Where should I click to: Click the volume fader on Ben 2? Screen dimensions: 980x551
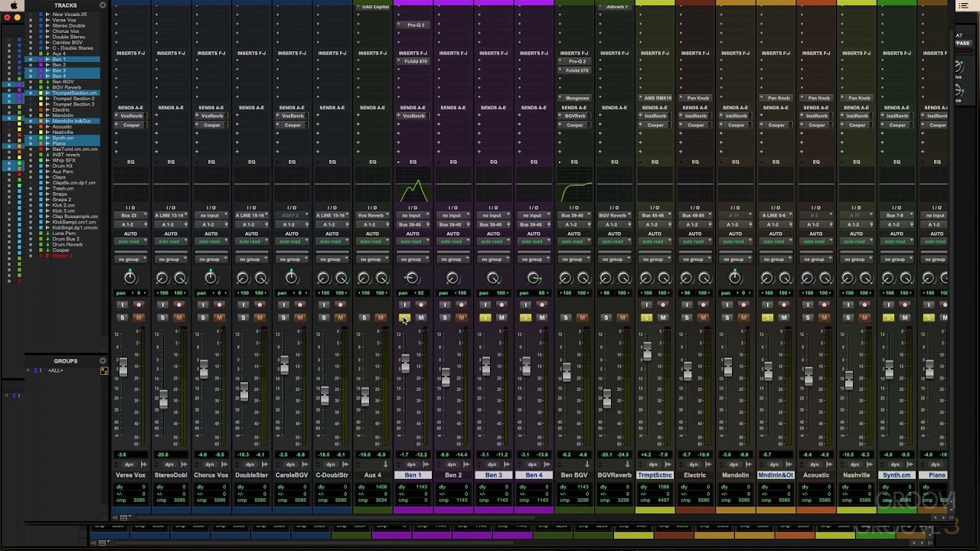coord(445,375)
